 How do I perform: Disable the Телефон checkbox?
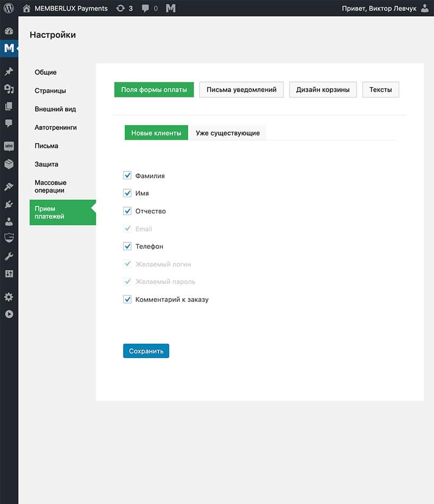click(127, 246)
